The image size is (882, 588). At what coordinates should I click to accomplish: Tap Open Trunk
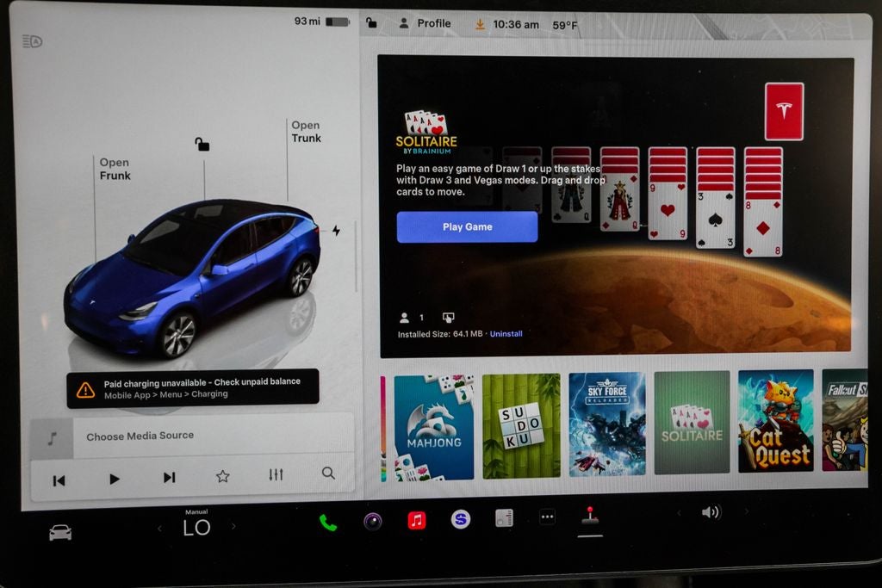click(306, 132)
